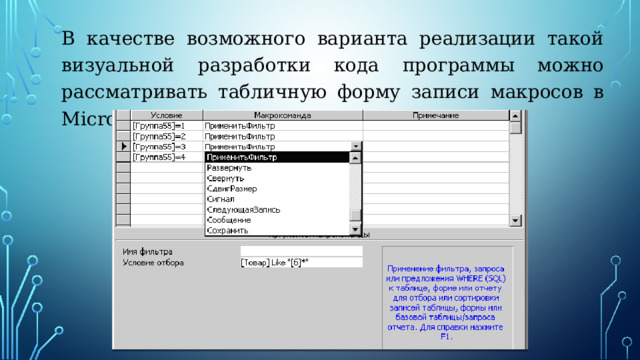Click the Примечание column header
Viewport: 640px width, 360px height.
tap(436, 116)
